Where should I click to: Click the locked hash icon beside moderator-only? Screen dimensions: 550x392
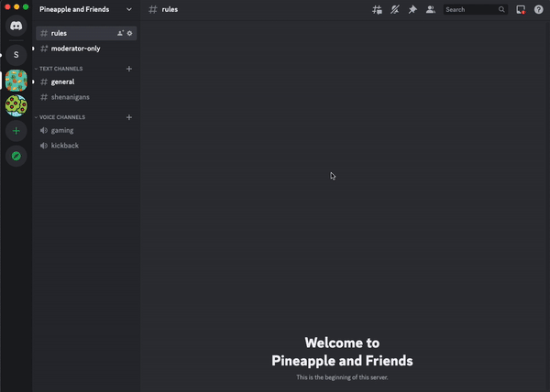point(44,49)
